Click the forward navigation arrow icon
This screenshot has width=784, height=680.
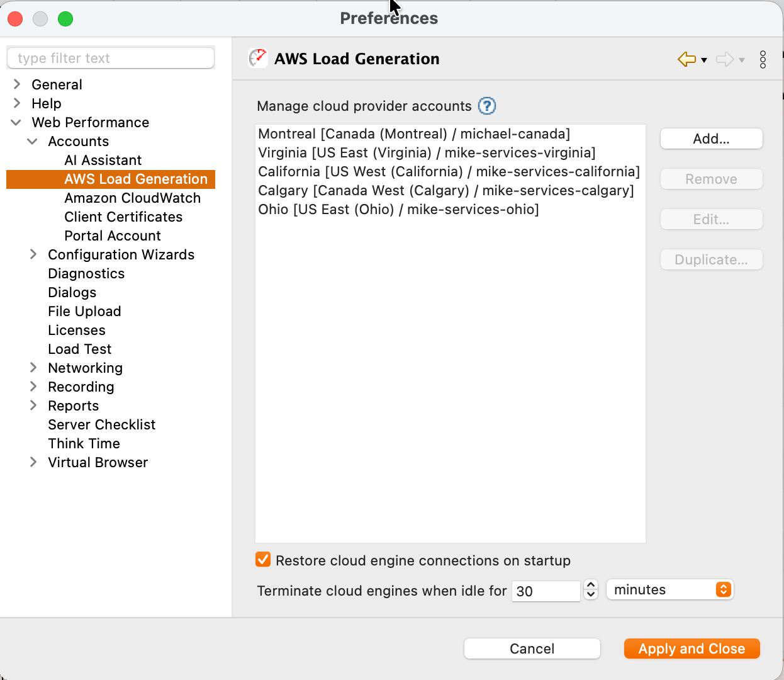pos(725,59)
